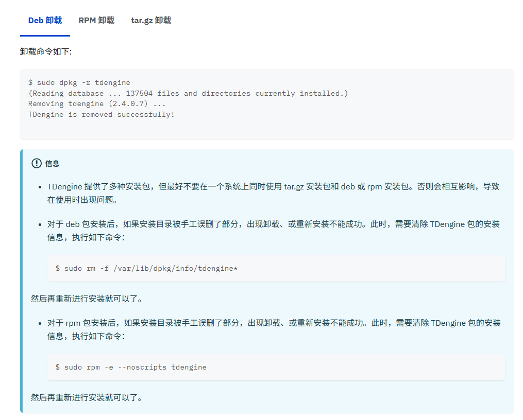Click the bullet starting 'TDengine 提供了多种安装包'

click(273, 193)
